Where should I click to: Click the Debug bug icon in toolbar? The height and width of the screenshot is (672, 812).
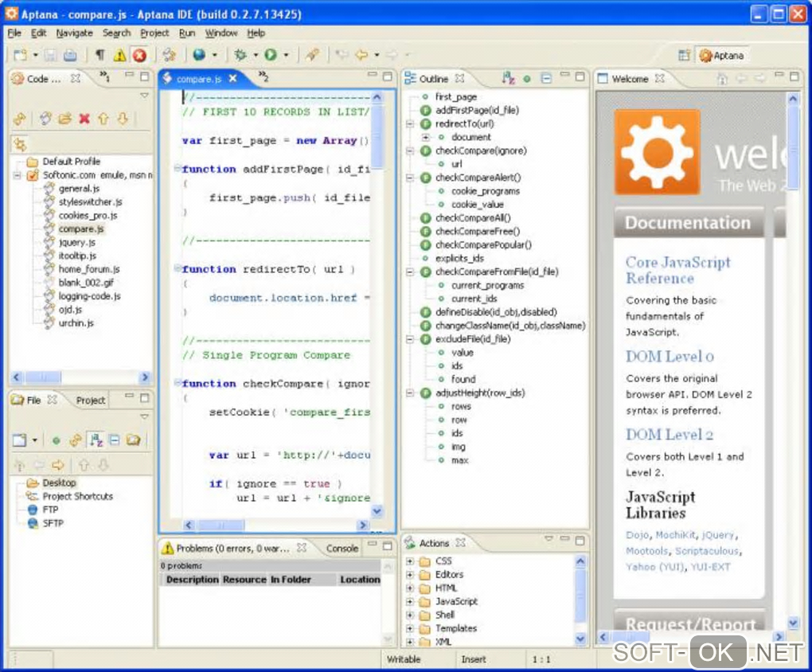point(240,55)
